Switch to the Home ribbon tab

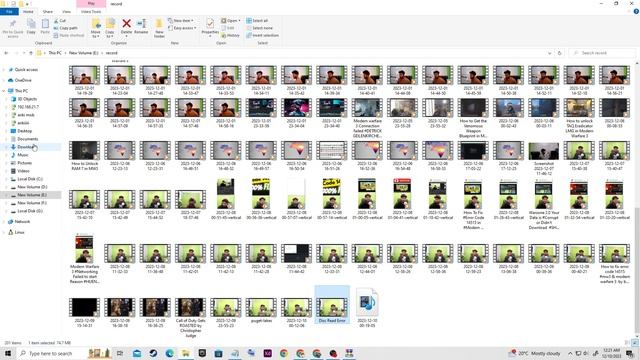point(28,11)
